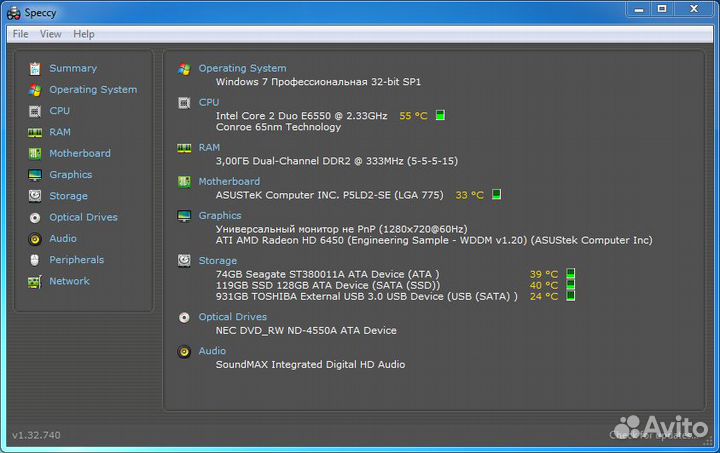Click the RAM module icon in sidebar

tap(35, 132)
